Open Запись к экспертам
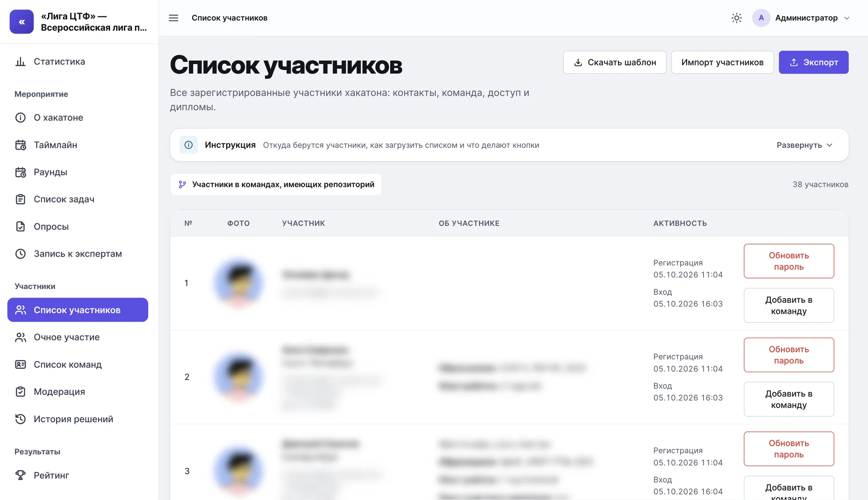The image size is (868, 500). 78,254
